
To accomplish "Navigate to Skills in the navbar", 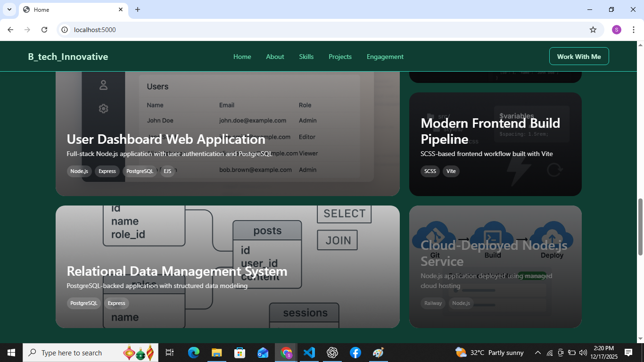I will pyautogui.click(x=306, y=57).
